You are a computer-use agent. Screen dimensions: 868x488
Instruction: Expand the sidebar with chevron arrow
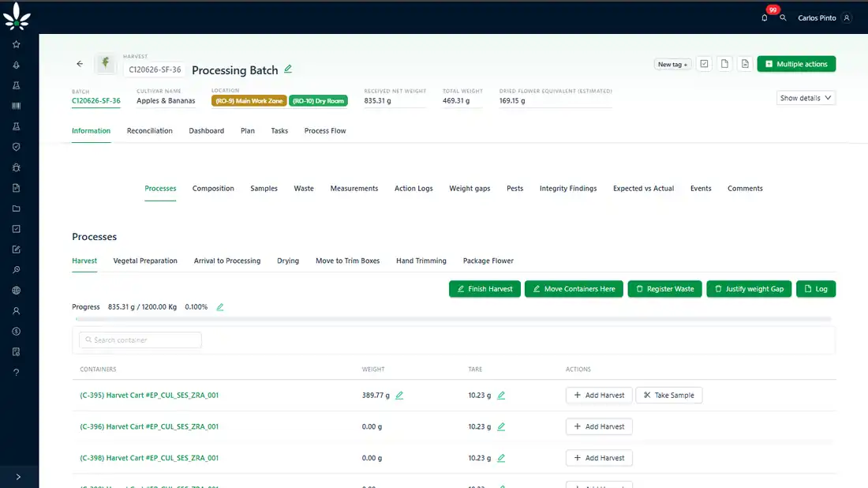tap(18, 477)
